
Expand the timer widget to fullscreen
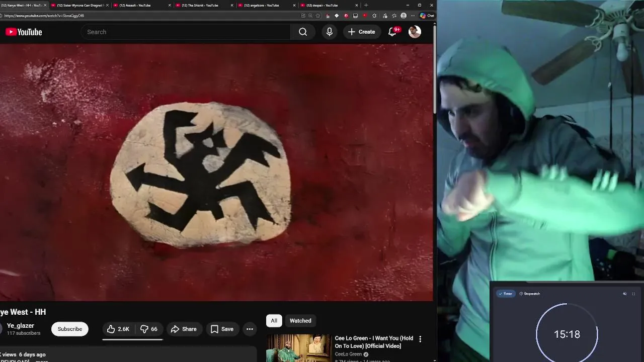point(633,294)
